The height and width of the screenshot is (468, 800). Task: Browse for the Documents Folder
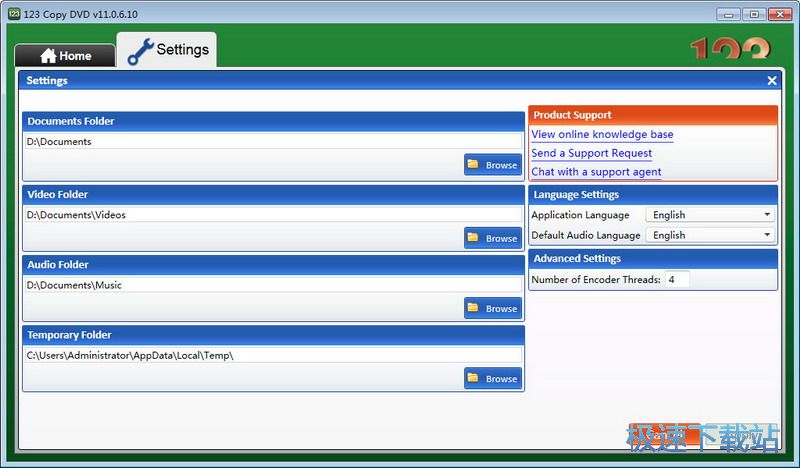point(493,165)
